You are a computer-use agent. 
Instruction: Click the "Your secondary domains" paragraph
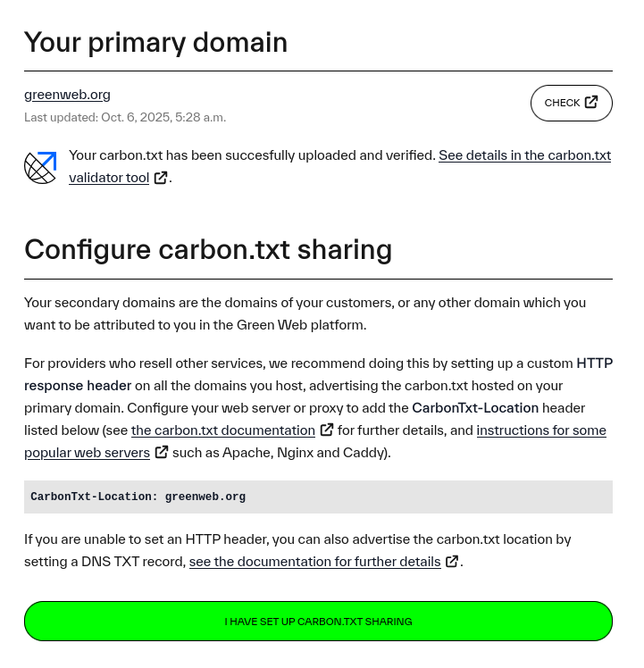(305, 313)
